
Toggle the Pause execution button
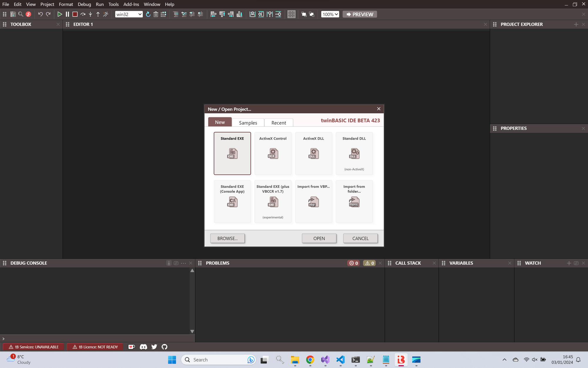[67, 14]
